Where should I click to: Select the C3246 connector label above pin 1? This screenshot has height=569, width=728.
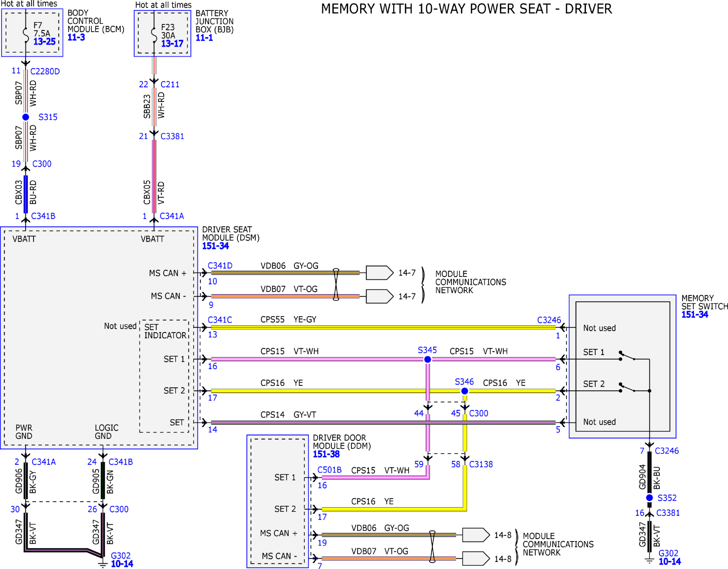[x=549, y=320]
